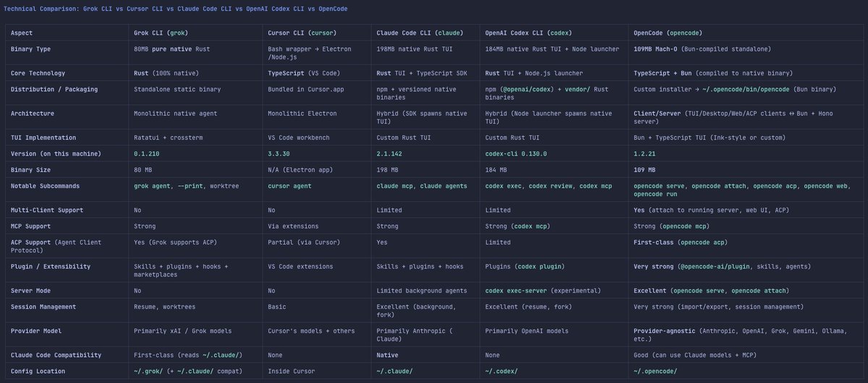Viewport: 868px width, 383px height.
Task: Click the 'Notable Subcommands' row label
Action: (x=46, y=186)
